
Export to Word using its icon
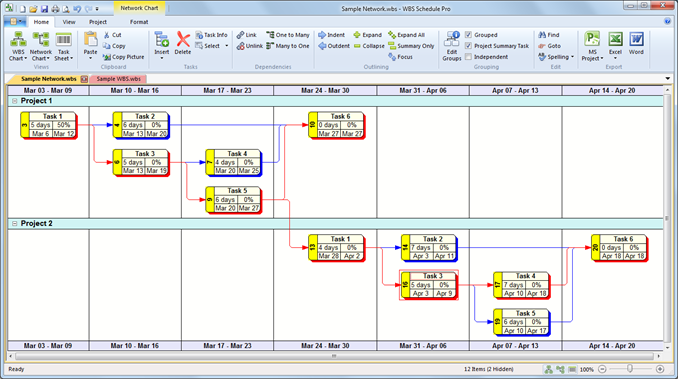click(x=636, y=39)
